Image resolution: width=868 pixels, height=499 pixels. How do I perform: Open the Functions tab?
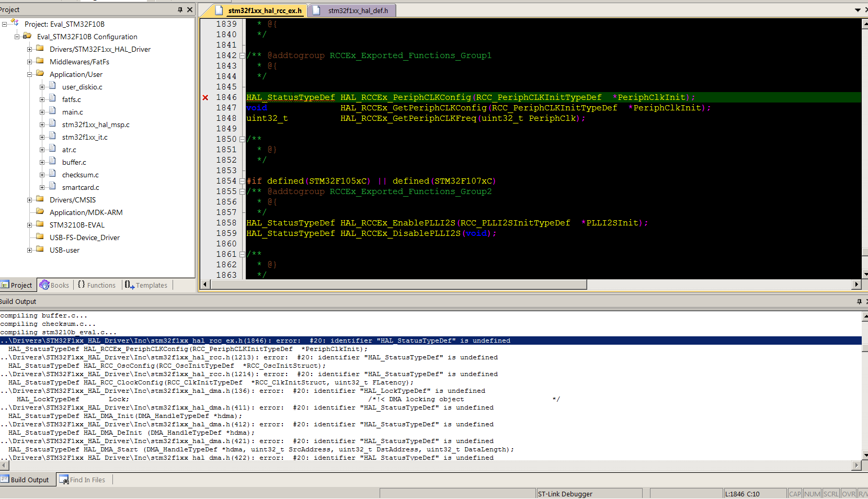[x=97, y=285]
